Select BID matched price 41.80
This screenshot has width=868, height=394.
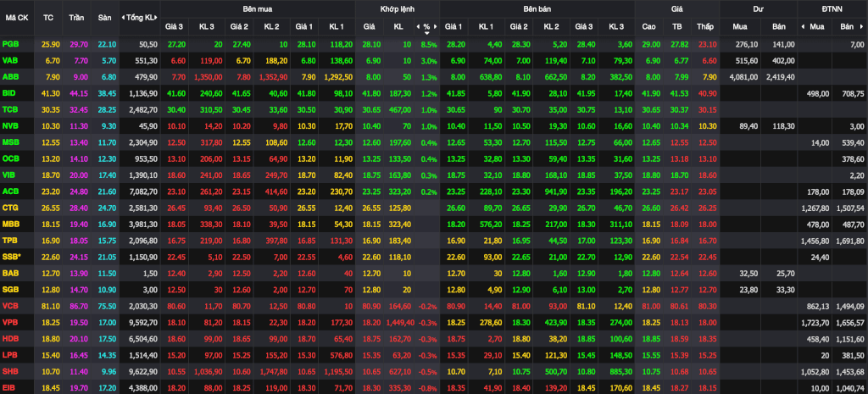pos(370,93)
